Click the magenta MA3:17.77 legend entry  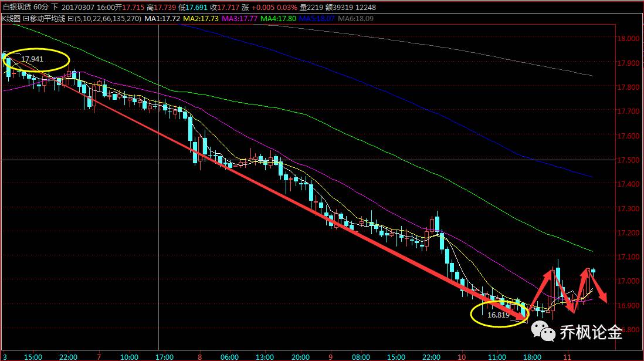tap(239, 19)
